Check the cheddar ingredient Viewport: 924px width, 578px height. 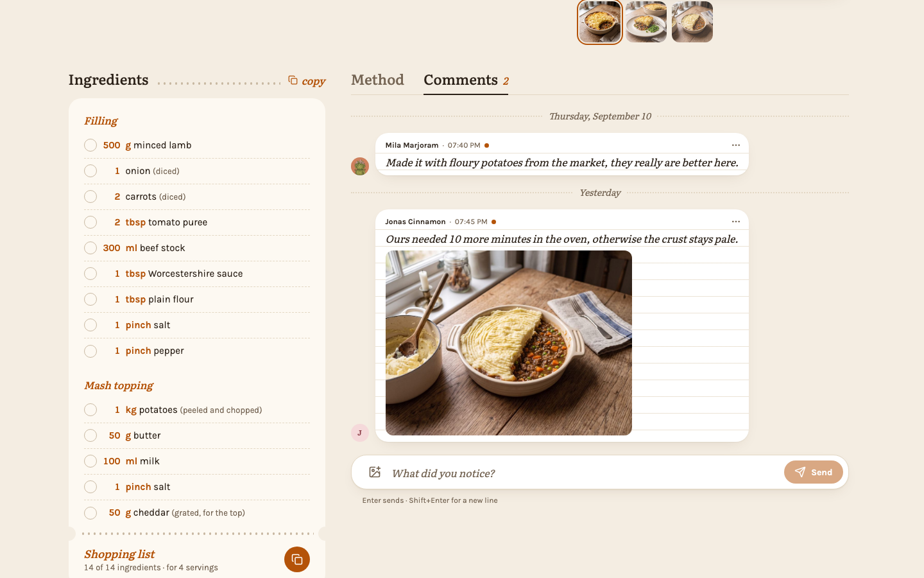[90, 512]
